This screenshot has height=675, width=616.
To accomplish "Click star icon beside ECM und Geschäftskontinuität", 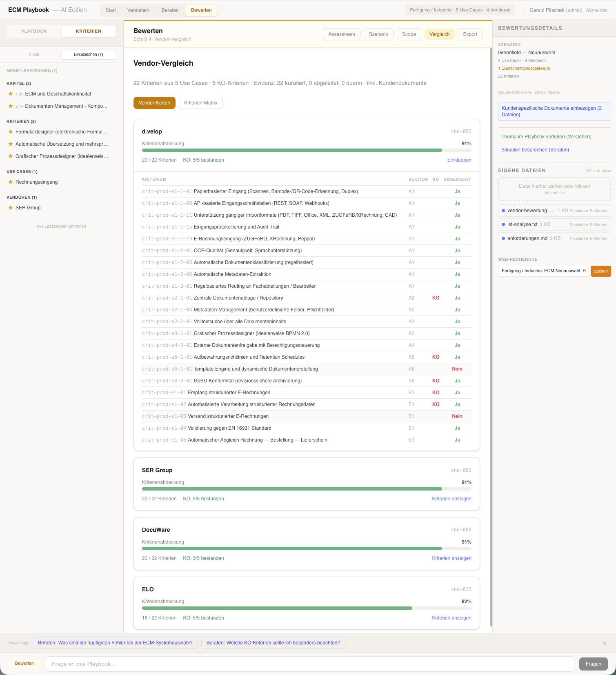I will click(11, 94).
